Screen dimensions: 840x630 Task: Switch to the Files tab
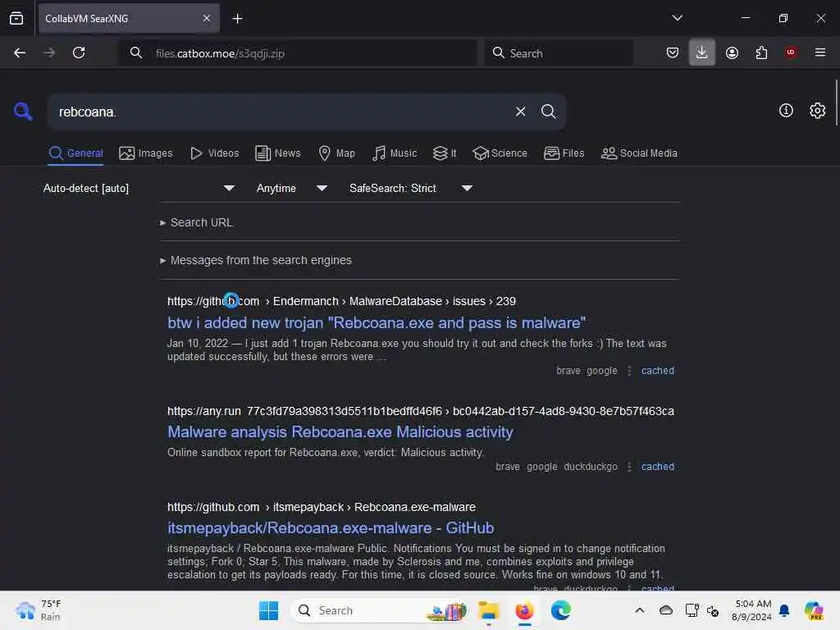click(x=564, y=153)
